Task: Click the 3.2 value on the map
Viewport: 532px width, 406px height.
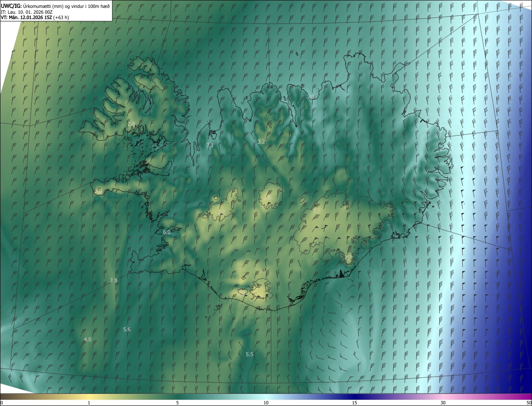Action: pyautogui.click(x=261, y=142)
